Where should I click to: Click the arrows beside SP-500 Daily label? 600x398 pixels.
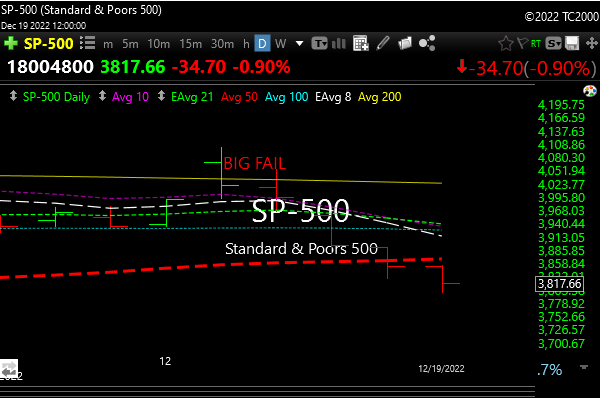point(13,96)
